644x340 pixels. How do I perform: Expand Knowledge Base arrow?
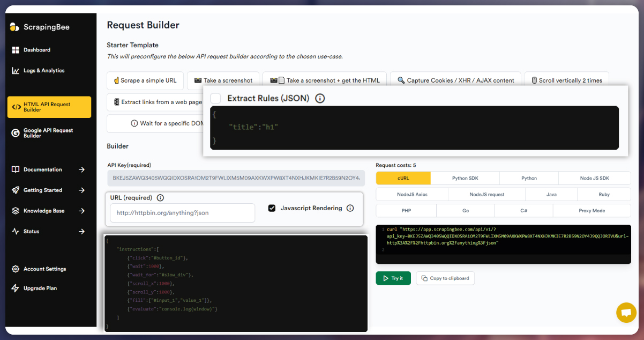tap(82, 211)
